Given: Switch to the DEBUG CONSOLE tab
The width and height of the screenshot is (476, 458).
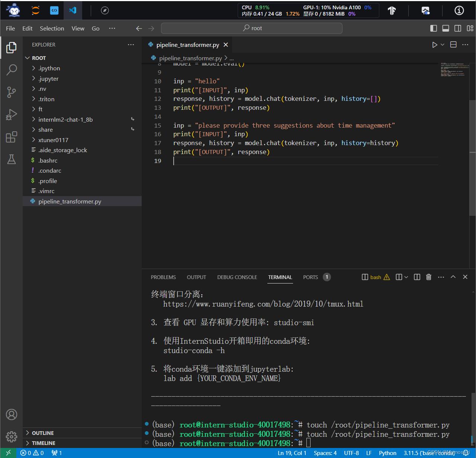Looking at the screenshot, I should tap(237, 277).
